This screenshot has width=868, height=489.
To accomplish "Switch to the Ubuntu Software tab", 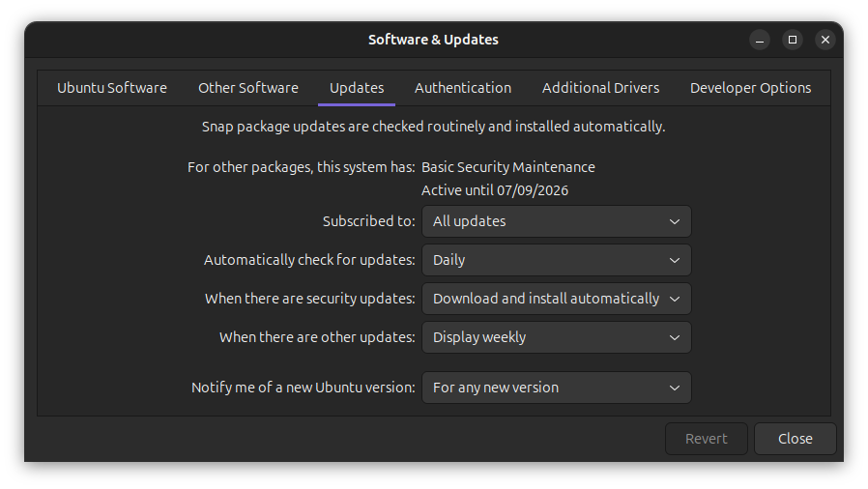I will [112, 88].
